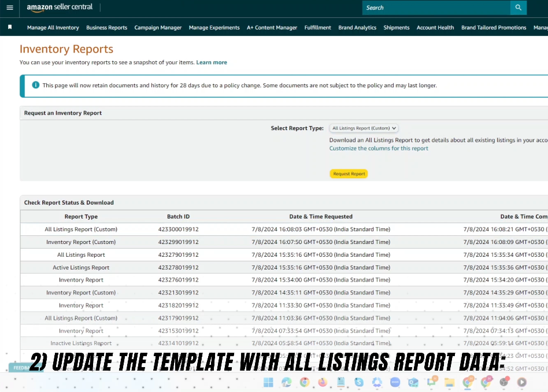The height and width of the screenshot is (392, 548).
Task: Open Business Reports menu item
Action: point(106,27)
